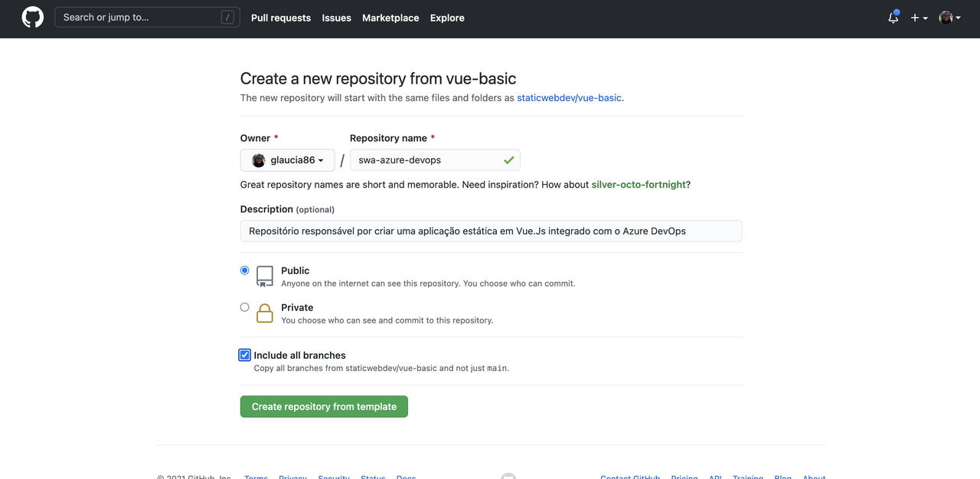
Task: Click the Description text field
Action: (491, 231)
